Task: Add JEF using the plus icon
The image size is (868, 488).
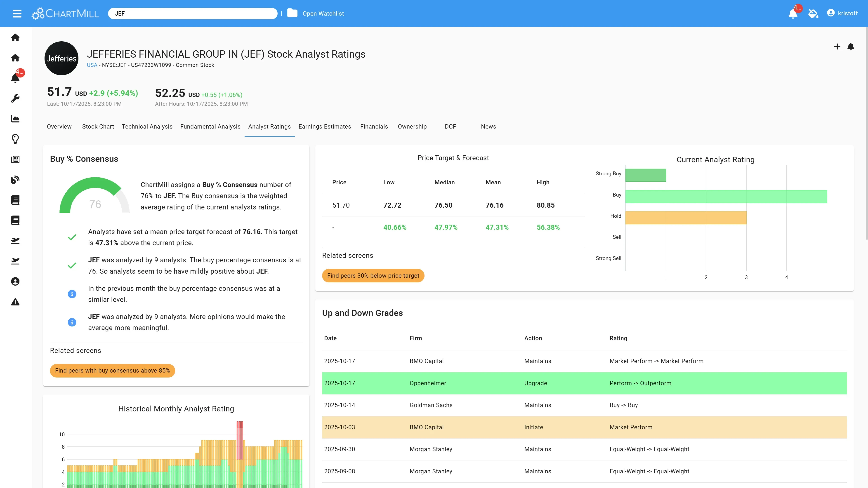Action: (x=837, y=47)
